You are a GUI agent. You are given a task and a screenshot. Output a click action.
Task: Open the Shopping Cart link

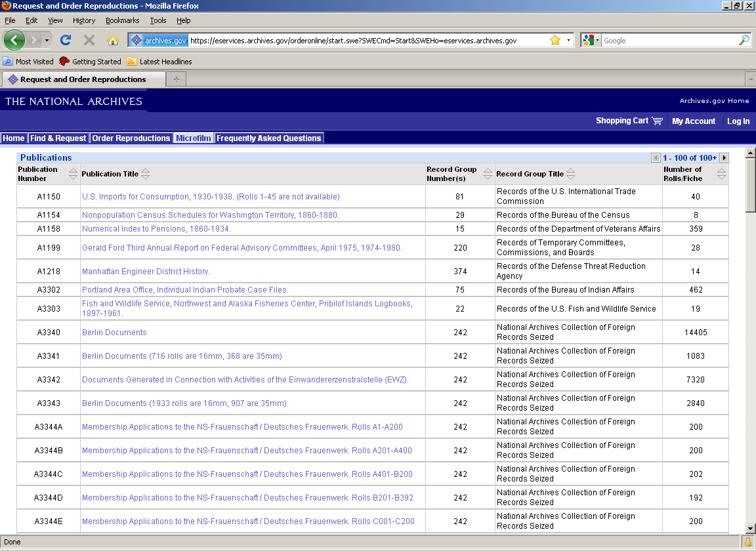pos(622,121)
